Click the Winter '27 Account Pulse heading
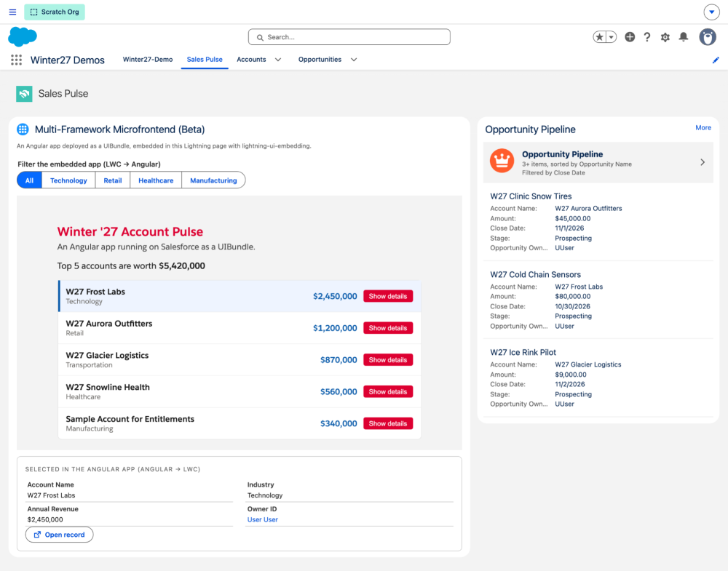 pyautogui.click(x=130, y=231)
